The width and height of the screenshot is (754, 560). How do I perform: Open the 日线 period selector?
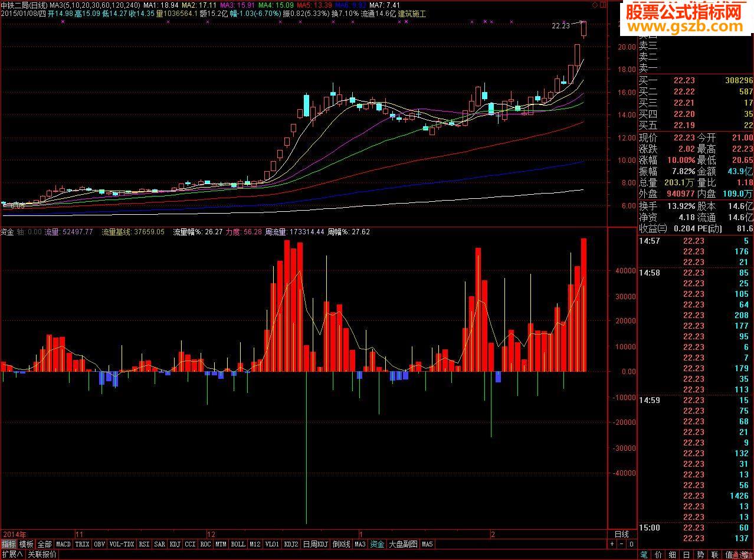[x=622, y=534]
